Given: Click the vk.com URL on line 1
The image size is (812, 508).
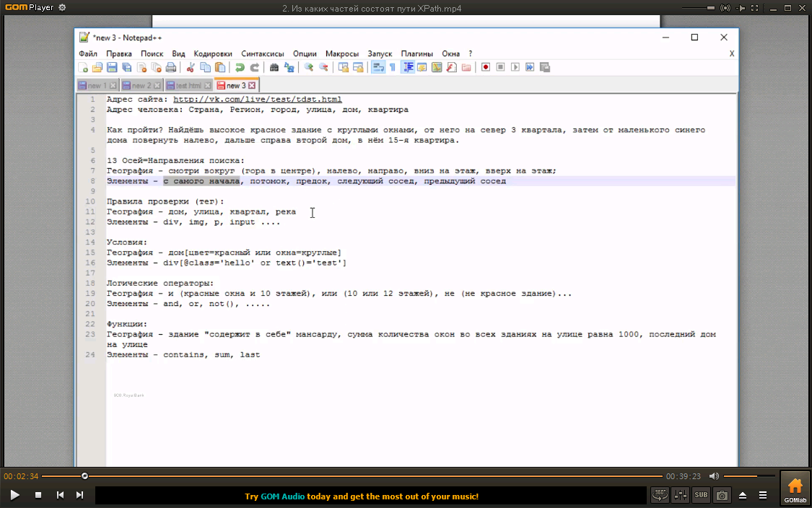Looking at the screenshot, I should [257, 100].
